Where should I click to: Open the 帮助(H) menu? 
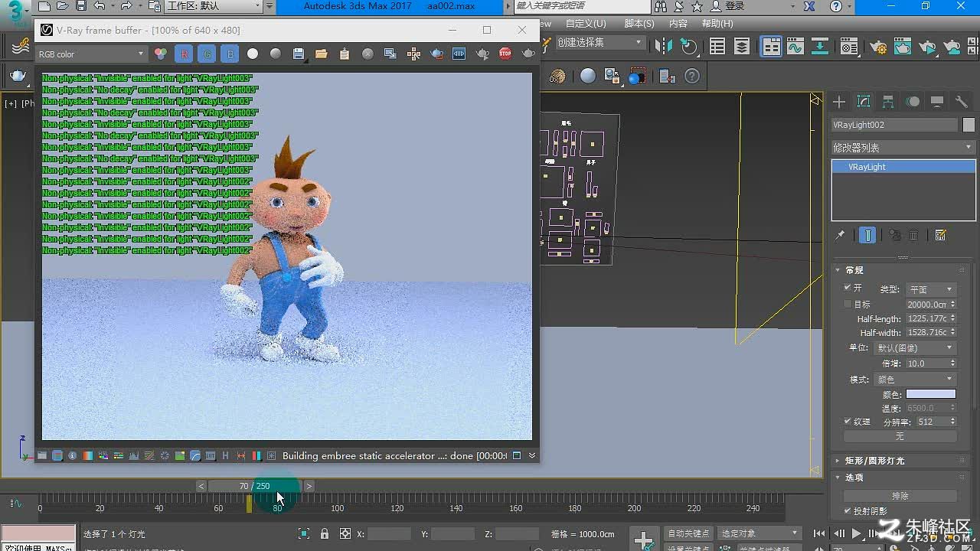tap(717, 24)
